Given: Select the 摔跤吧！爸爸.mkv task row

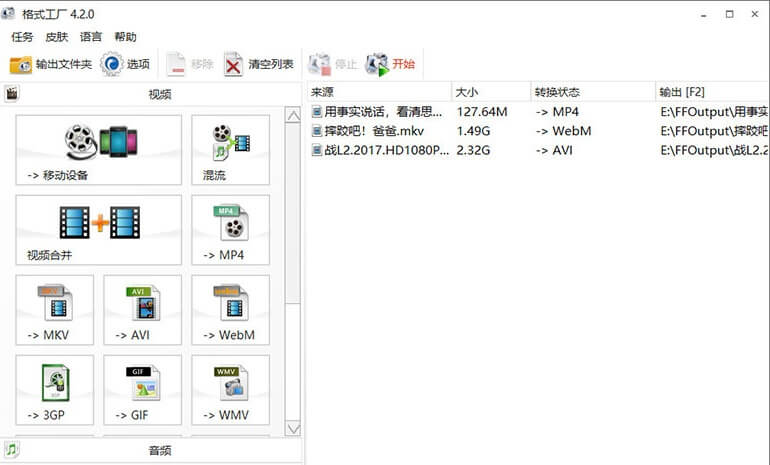Looking at the screenshot, I should (x=539, y=131).
